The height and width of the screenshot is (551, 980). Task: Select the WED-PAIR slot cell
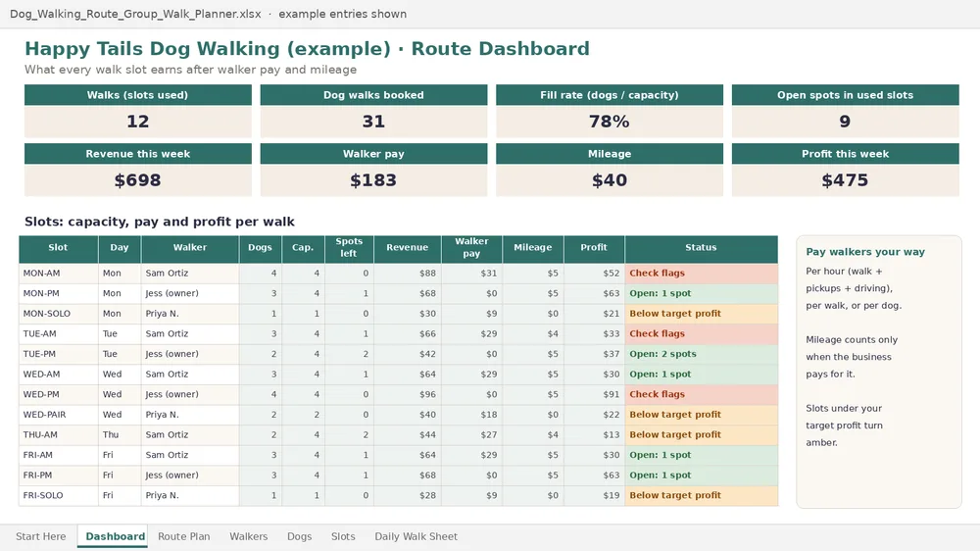pos(58,415)
